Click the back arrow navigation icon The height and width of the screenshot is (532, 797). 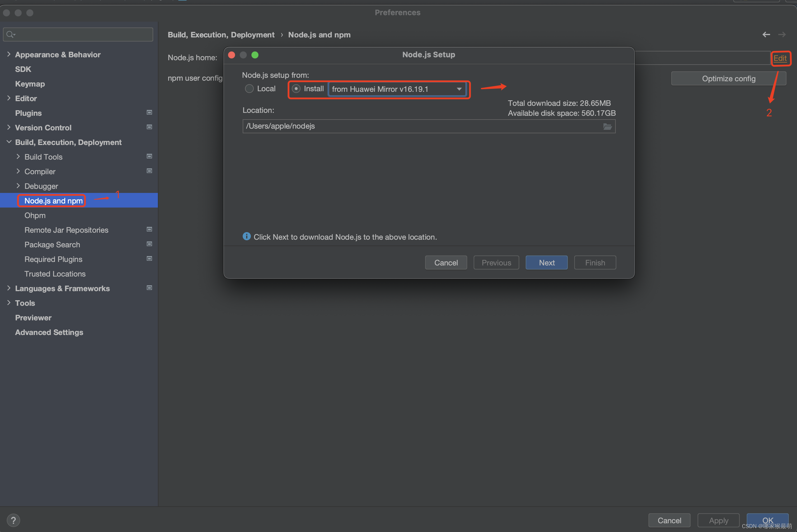(766, 34)
